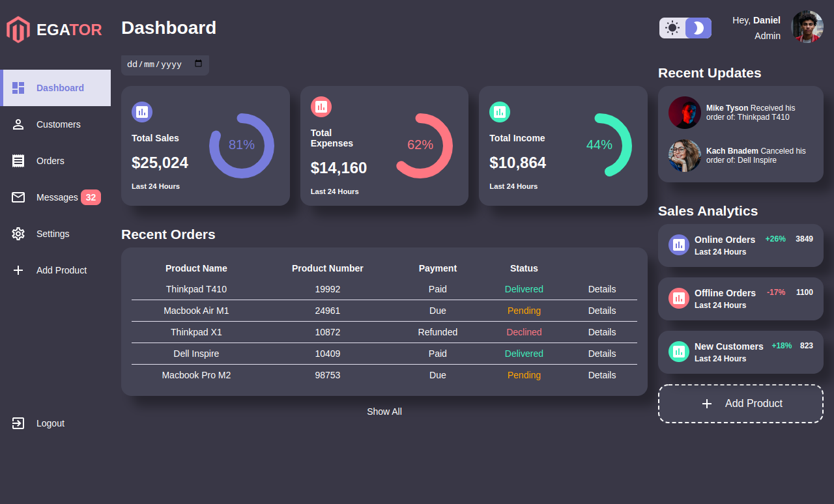Click the Recent Updates heading
The image size is (834, 504).
tap(710, 73)
